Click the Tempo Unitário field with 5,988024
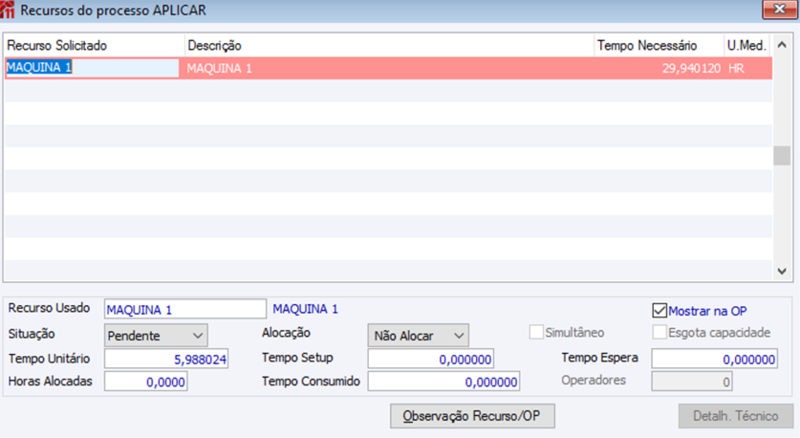The height and width of the screenshot is (438, 800). tap(166, 359)
